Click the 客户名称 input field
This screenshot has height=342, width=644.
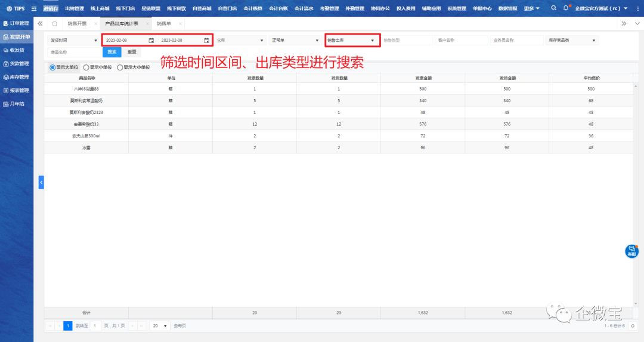[462, 41]
